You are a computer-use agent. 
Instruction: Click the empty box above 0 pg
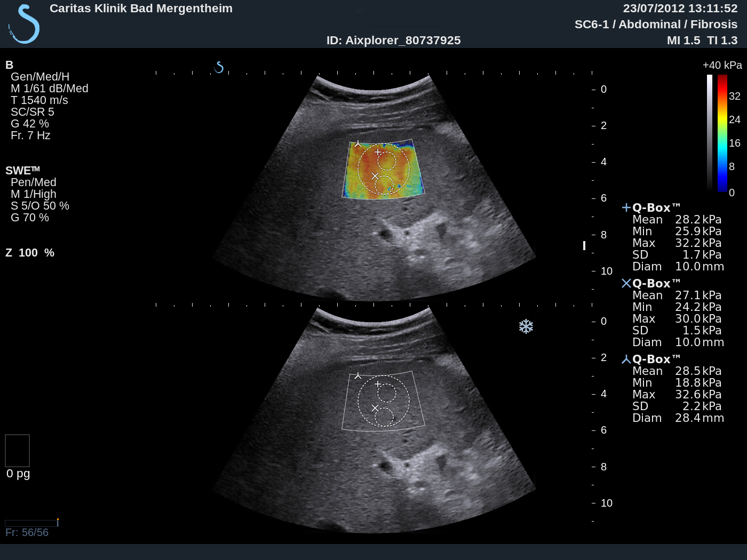click(x=17, y=451)
